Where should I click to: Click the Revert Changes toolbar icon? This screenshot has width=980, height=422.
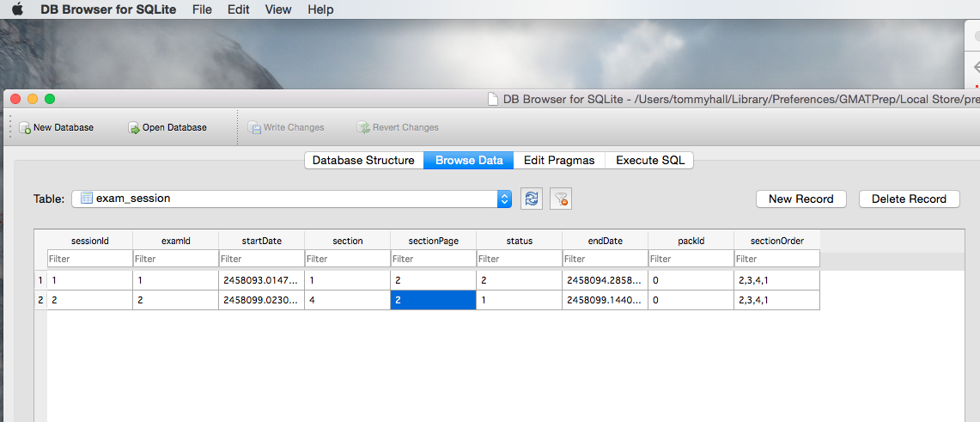[363, 128]
